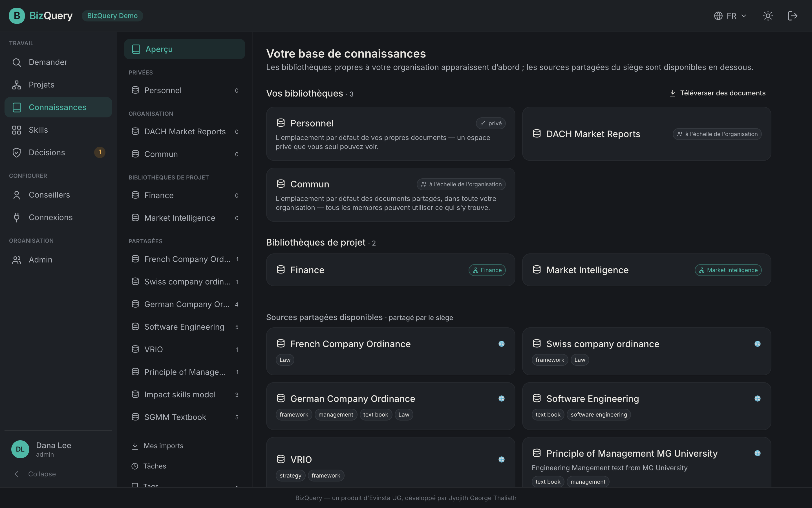Open the Admin section

pyautogui.click(x=58, y=260)
